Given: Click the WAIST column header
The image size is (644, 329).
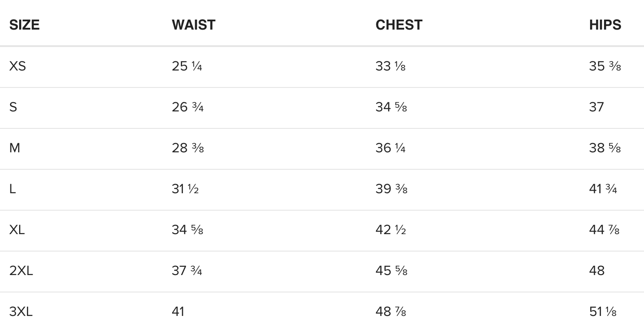Looking at the screenshot, I should pos(193,25).
